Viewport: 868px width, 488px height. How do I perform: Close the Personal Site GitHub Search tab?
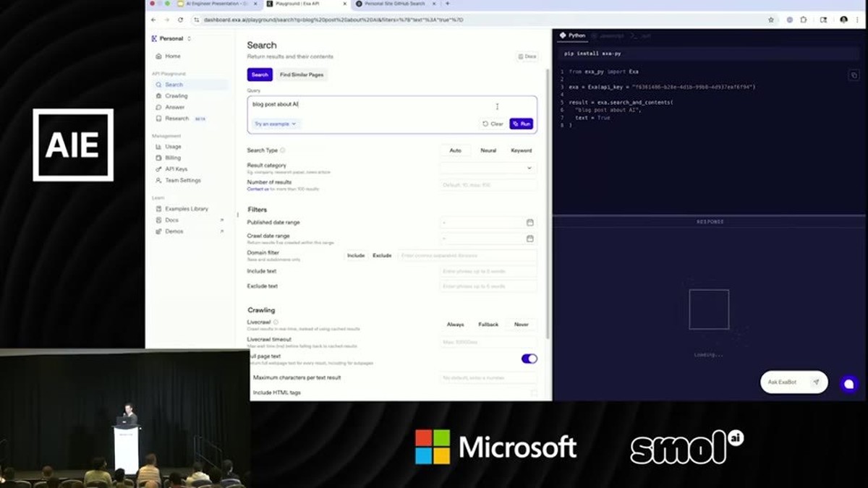click(434, 4)
